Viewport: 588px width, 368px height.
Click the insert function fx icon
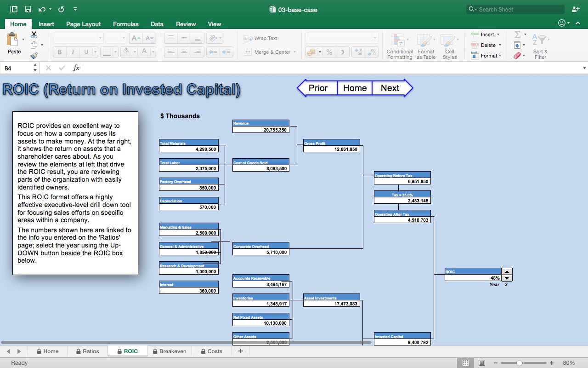tap(76, 68)
